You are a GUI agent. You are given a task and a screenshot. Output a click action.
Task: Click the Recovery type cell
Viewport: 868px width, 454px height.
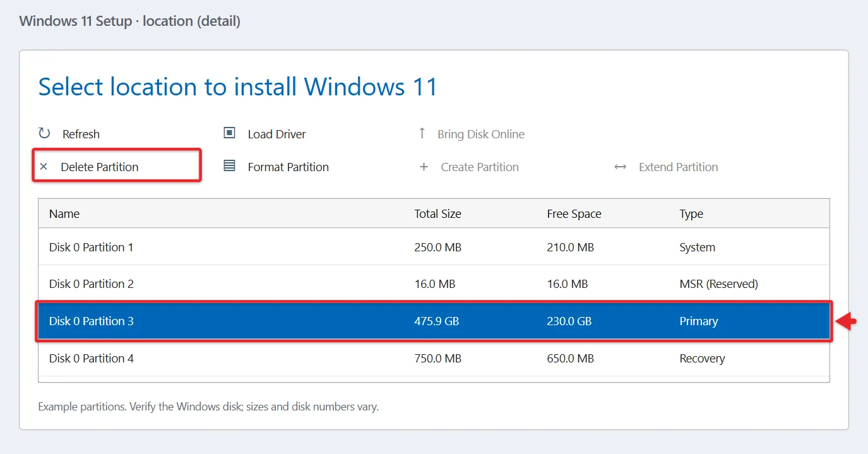point(702,358)
